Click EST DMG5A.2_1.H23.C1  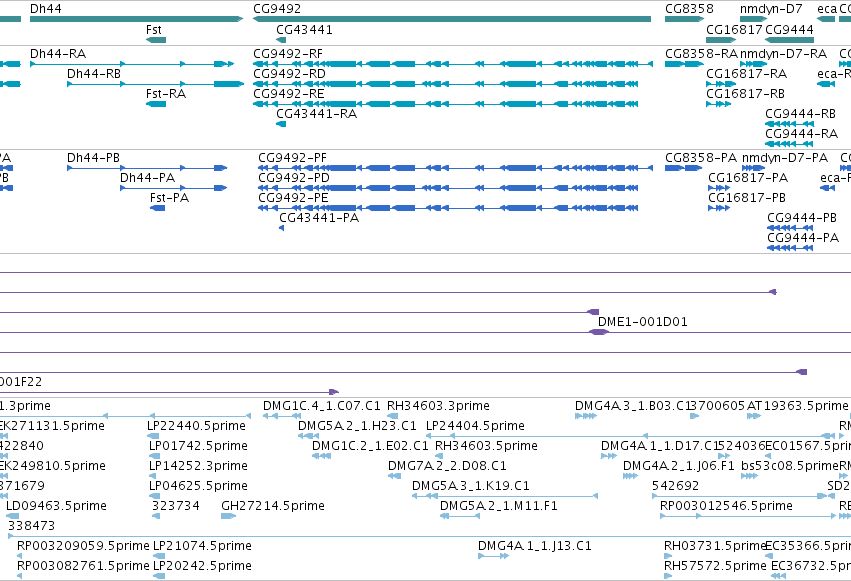click(x=308, y=436)
